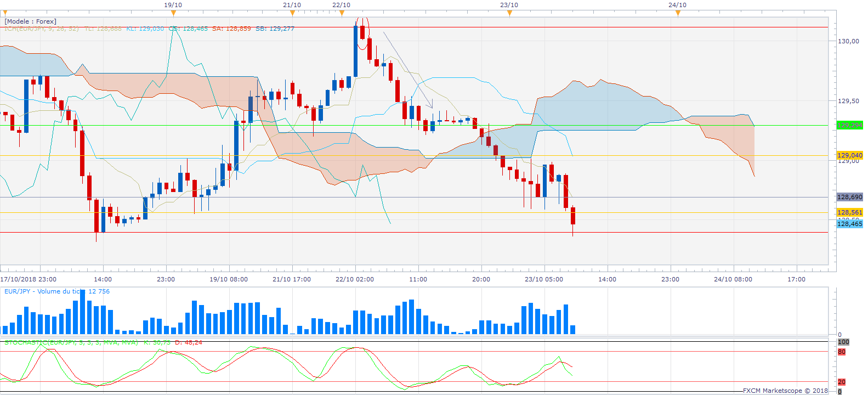This screenshot has width=868, height=395.
Task: Click the 21/10 17:00 time label
Action: [x=292, y=279]
